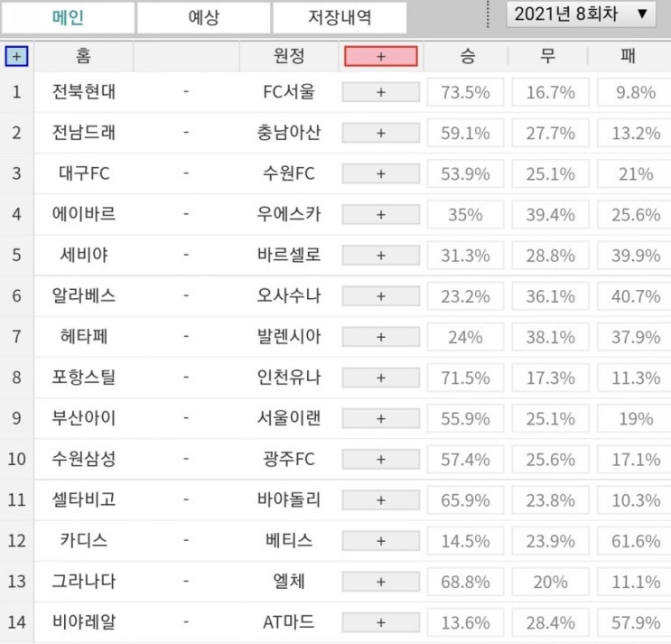This screenshot has width=671, height=644.
Task: Select the 9.8% loss cell in row 1
Action: (x=635, y=92)
